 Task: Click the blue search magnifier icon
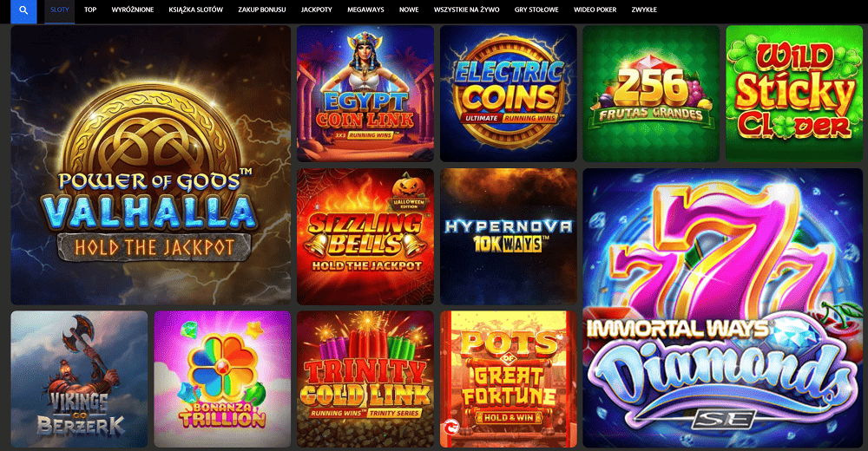tap(23, 10)
